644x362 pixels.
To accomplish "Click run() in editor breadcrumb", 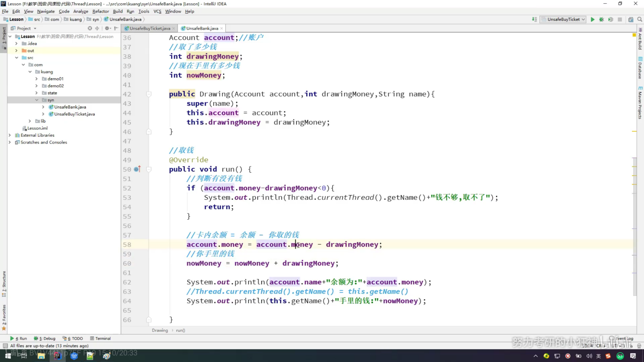I will [x=180, y=330].
